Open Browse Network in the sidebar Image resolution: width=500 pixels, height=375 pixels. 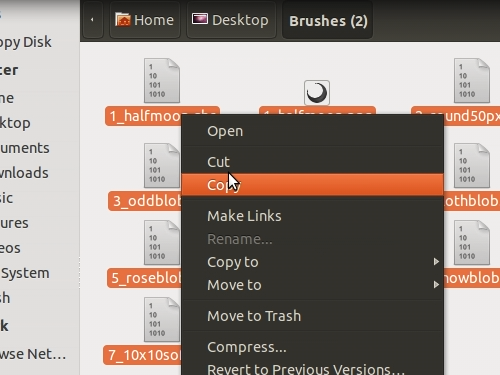pyautogui.click(x=33, y=354)
